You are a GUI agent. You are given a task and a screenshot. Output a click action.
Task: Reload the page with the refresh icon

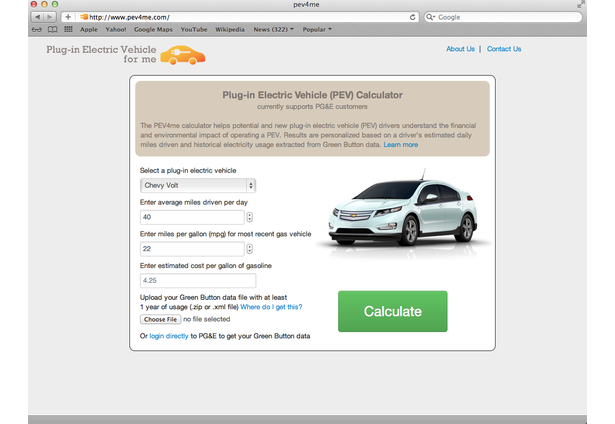pos(412,17)
